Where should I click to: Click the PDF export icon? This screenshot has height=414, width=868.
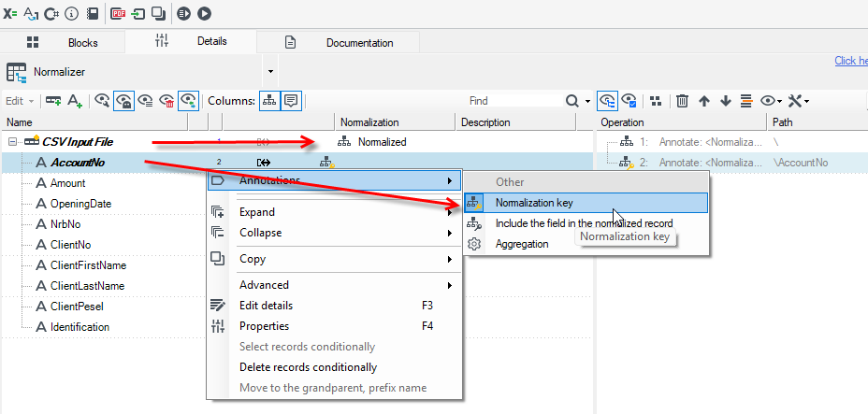[x=118, y=13]
